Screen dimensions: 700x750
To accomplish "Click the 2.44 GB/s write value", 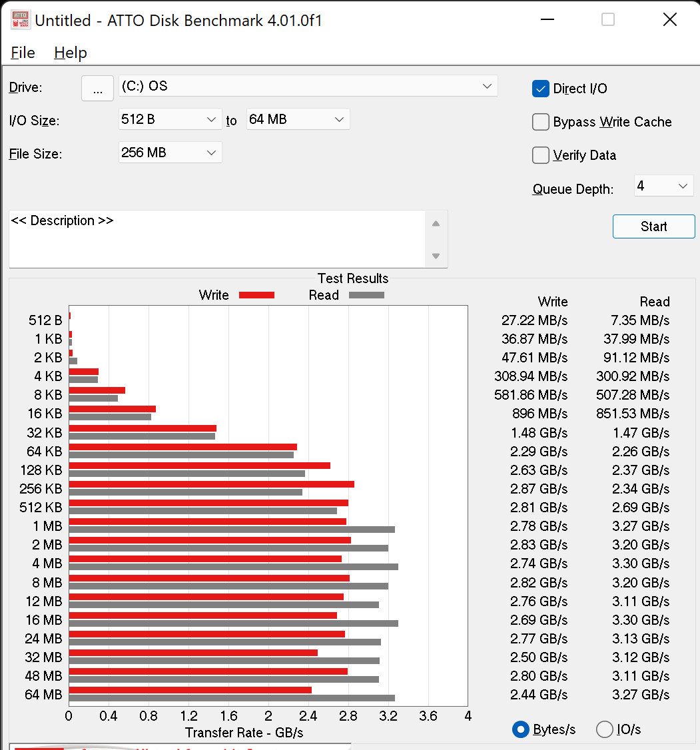I will tap(538, 695).
